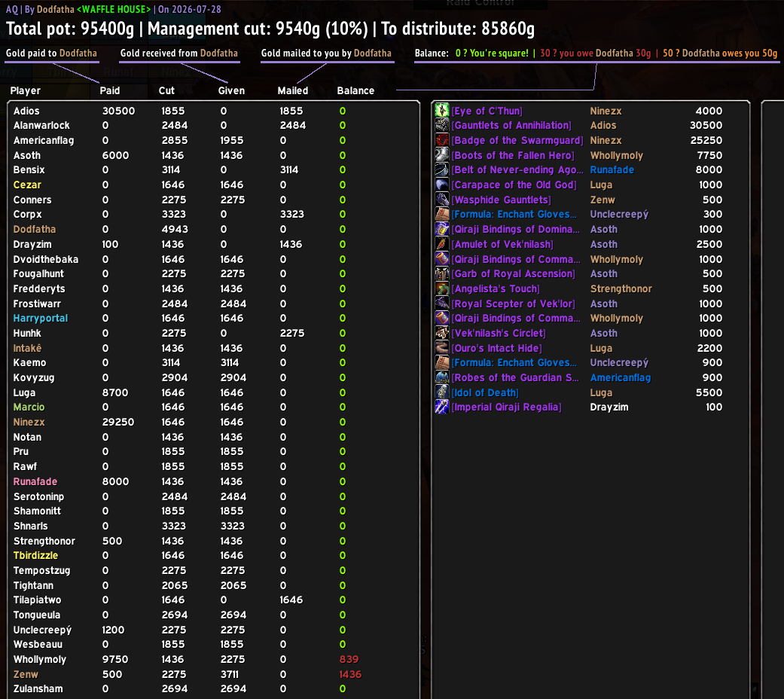This screenshot has width=784, height=699.
Task: Click the Ouro's Intact Hide icon
Action: [x=442, y=348]
